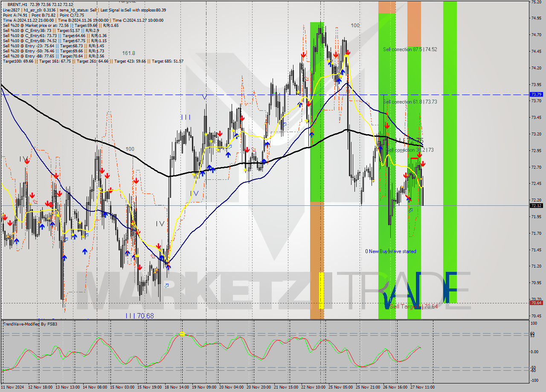Click the '12 Nov 18:00' date axis label
This screenshot has height=392, width=546.
[x=41, y=387]
